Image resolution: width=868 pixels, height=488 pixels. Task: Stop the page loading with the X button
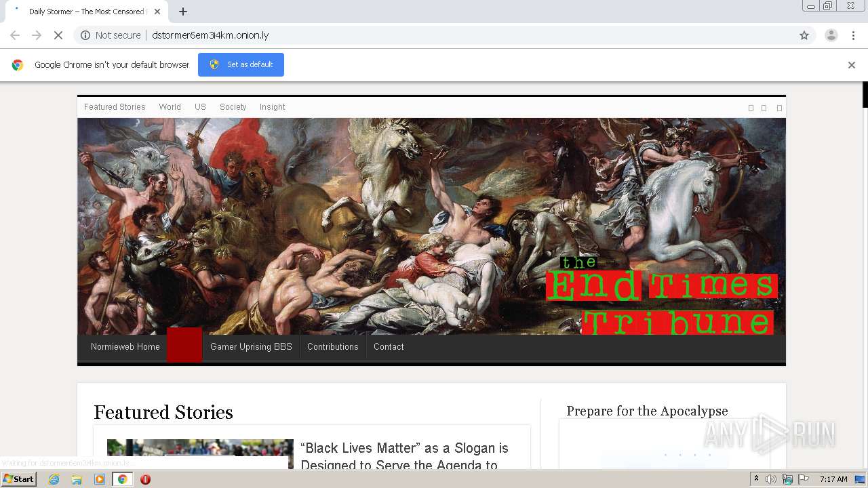click(x=58, y=35)
